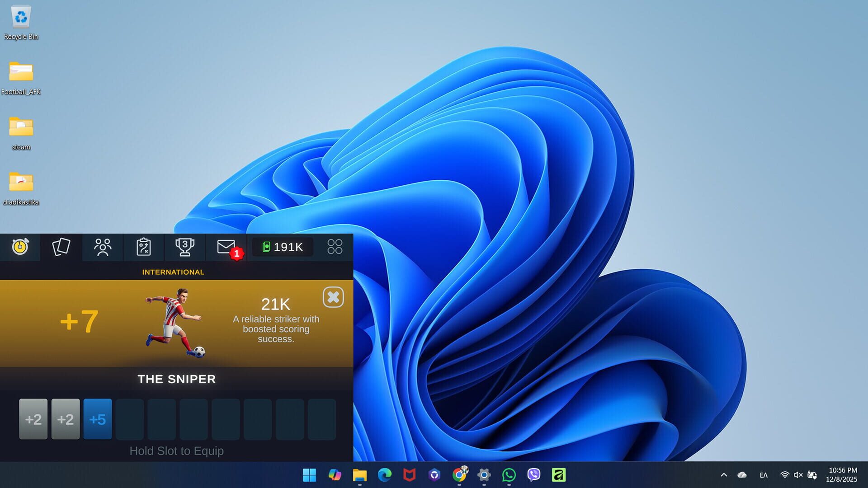Check the inbox with 1 unread message
Screen dimensions: 868x488
226,247
